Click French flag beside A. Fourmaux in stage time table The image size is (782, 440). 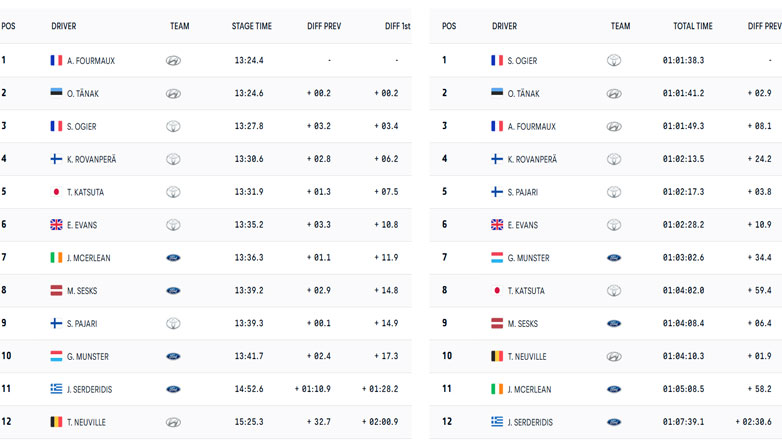click(56, 61)
